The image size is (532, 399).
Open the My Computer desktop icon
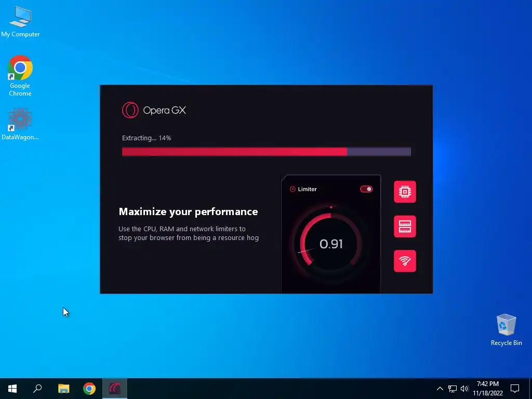coord(20,21)
